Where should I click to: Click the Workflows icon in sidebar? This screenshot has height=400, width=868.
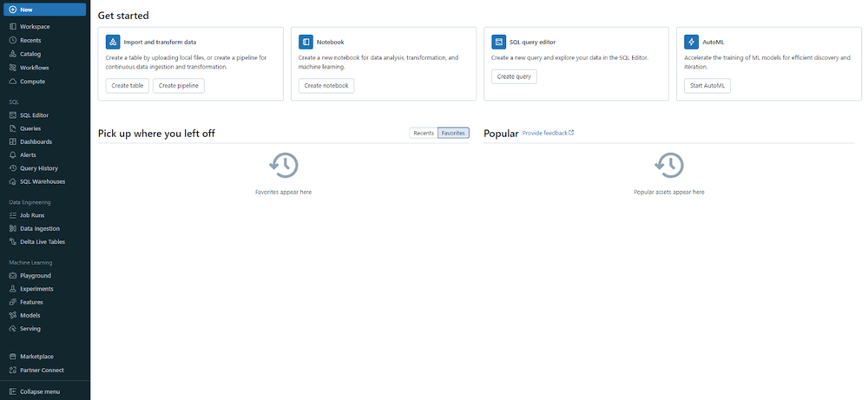(13, 68)
